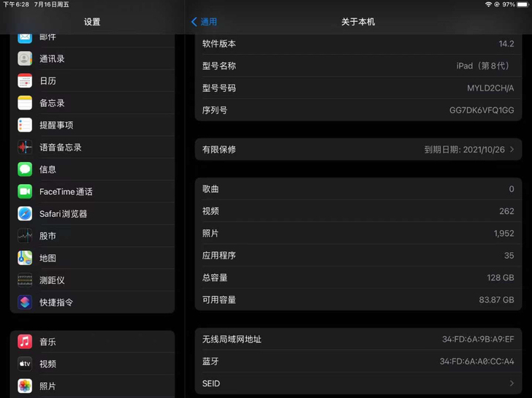Tap application count 35
This screenshot has width=532, height=398.
click(x=509, y=256)
